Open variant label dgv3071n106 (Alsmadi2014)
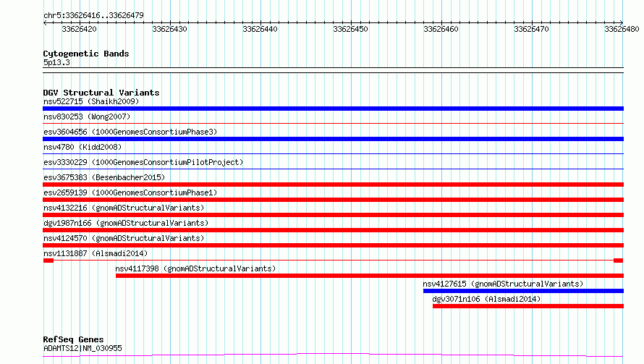This screenshot has width=644, height=364. [x=486, y=299]
